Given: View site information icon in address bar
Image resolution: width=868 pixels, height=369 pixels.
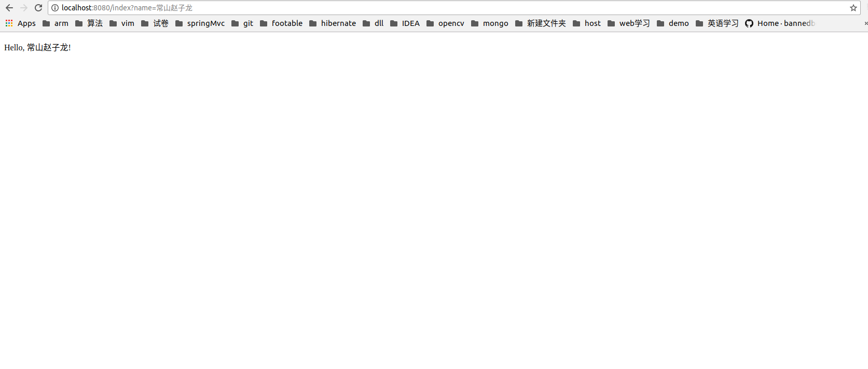Looking at the screenshot, I should click(x=55, y=8).
